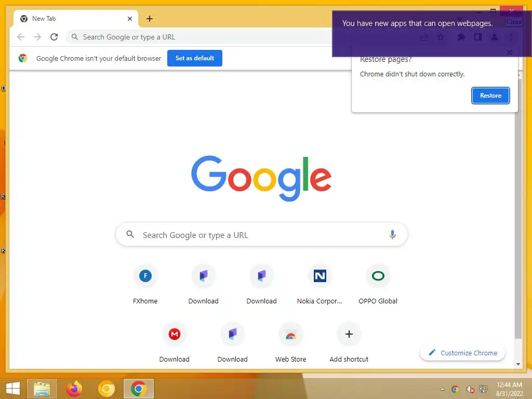
Task: Open File Explorer from taskbar
Action: (42, 389)
